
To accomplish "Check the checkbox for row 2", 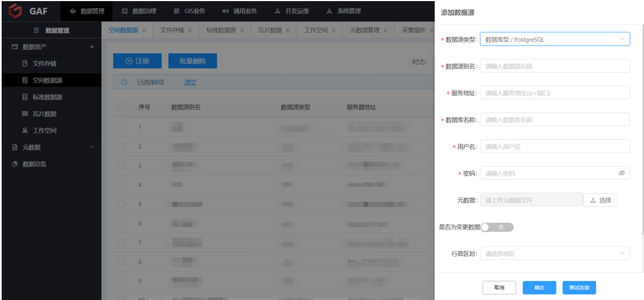I will click(121, 146).
